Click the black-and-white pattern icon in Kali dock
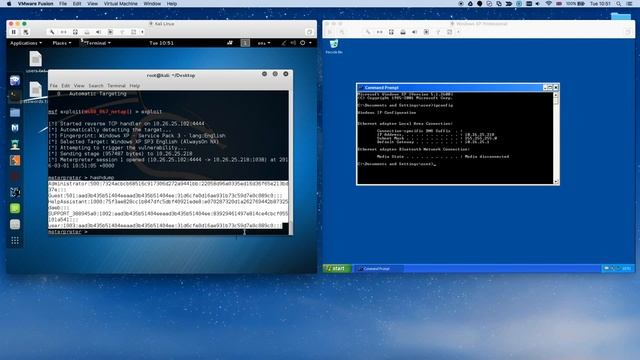Viewport: 640px width, 360px height. pyautogui.click(x=15, y=192)
